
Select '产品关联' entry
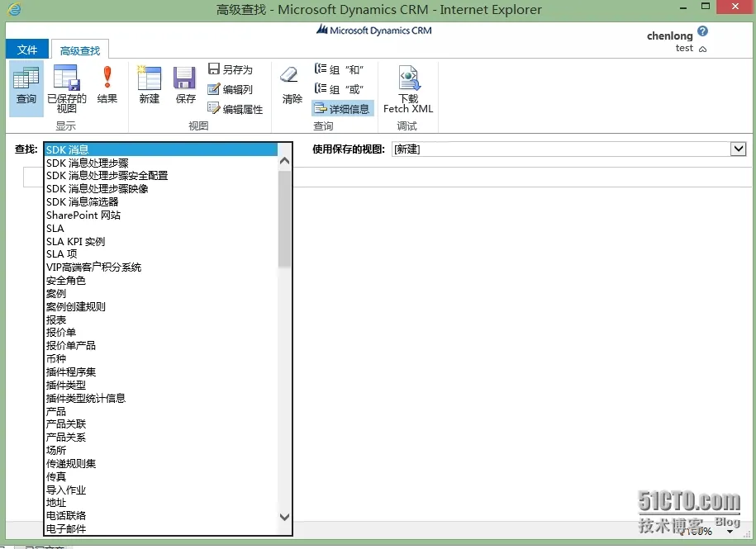pyautogui.click(x=161, y=424)
